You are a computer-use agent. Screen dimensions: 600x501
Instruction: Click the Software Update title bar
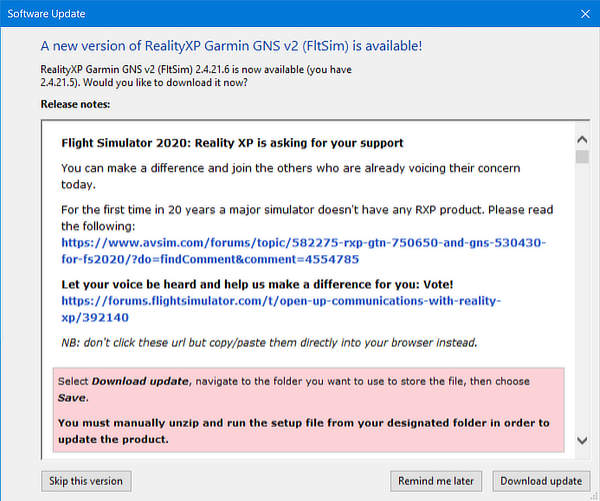pos(250,14)
